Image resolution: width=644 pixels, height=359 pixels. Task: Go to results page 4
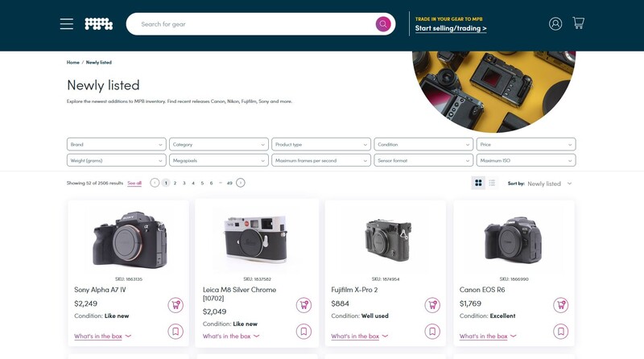[x=193, y=183]
